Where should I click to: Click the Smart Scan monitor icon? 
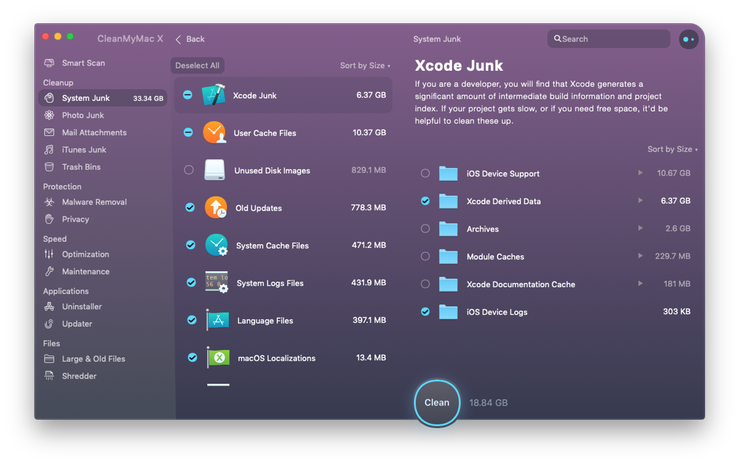pos(49,63)
